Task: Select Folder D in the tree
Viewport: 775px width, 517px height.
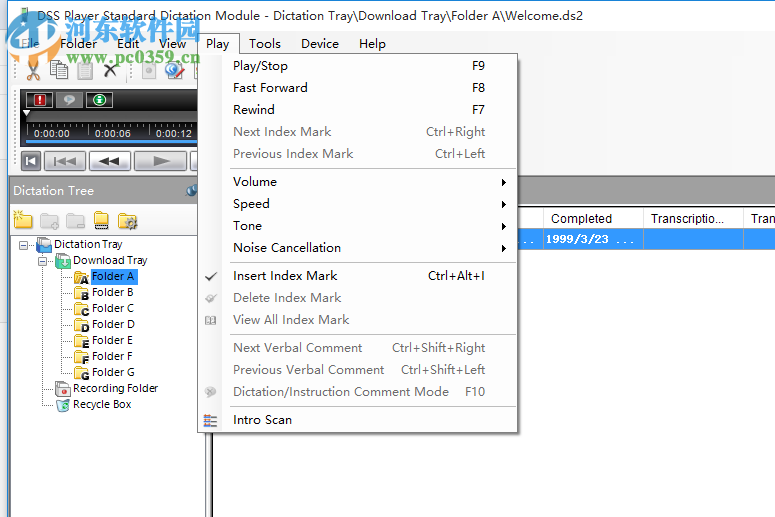Action: click(x=113, y=324)
